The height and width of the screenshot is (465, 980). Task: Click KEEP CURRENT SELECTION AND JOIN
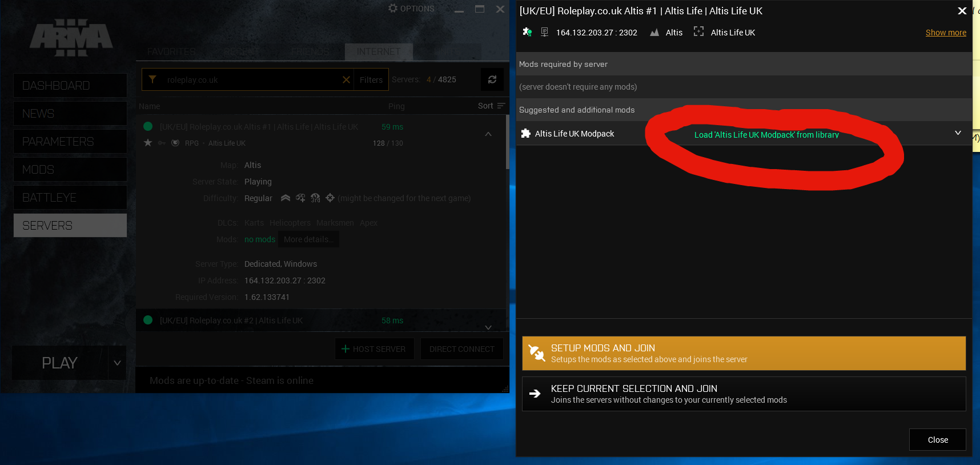[x=744, y=394]
